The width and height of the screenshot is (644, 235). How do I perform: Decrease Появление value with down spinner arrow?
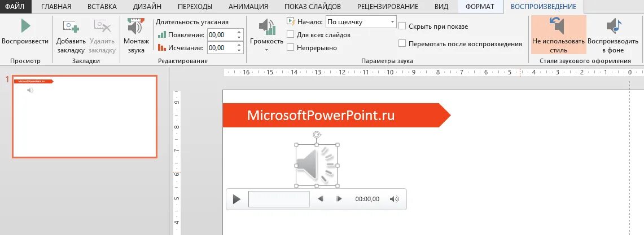[239, 38]
